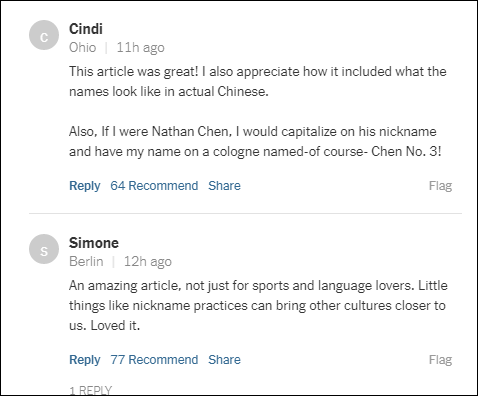Flag Cindi's comment
478x396 pixels.
click(440, 186)
